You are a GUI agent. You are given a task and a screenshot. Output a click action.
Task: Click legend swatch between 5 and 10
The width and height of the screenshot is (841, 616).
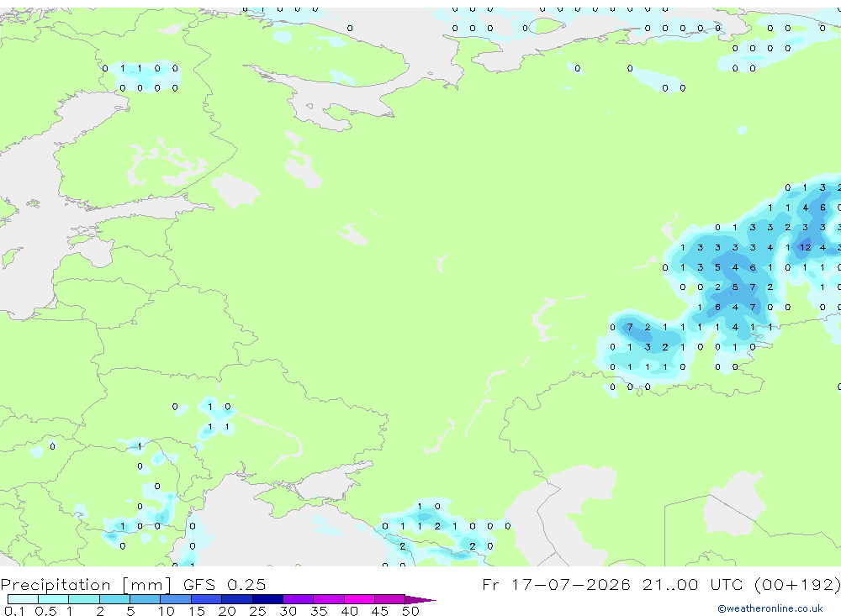click(145, 599)
